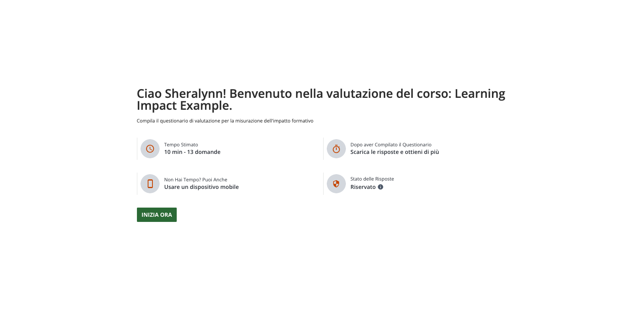Screen dimensions: 644x309
Task: Select the text 10 min - 13 domande
Action: pos(193,152)
